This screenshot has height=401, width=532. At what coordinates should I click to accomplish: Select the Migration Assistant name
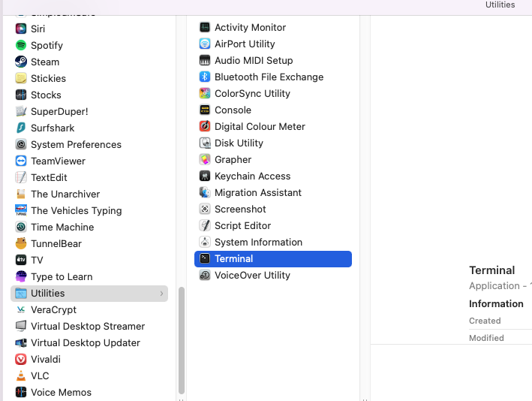(x=258, y=192)
